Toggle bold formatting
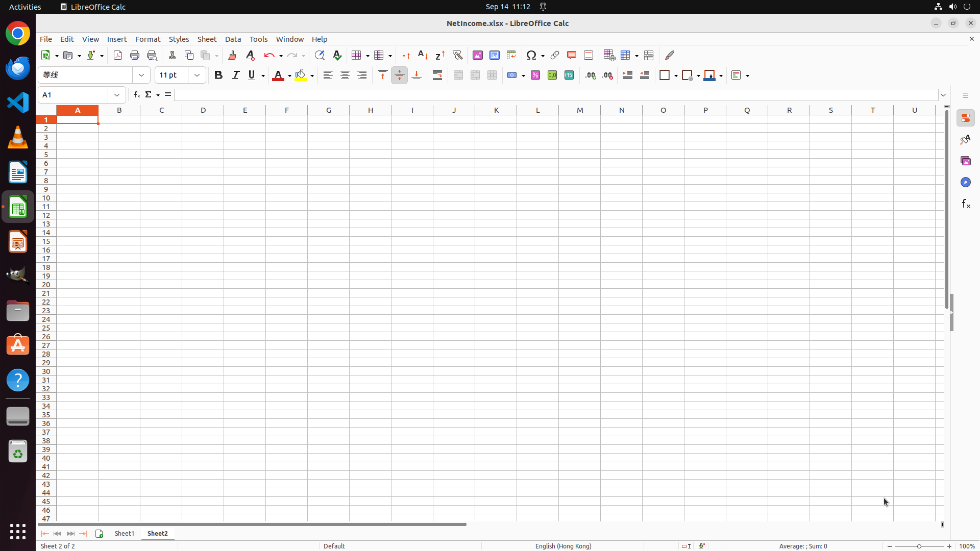This screenshot has width=980, height=551. (218, 76)
